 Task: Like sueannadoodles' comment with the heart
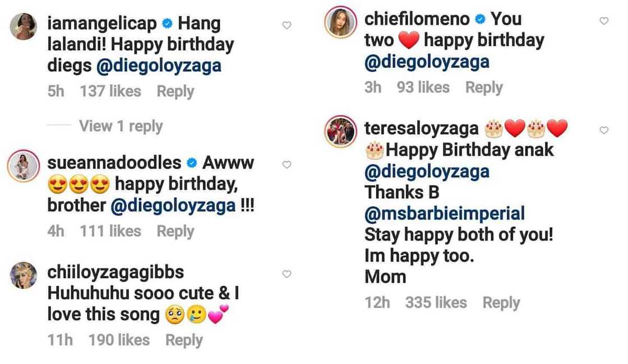pyautogui.click(x=287, y=165)
